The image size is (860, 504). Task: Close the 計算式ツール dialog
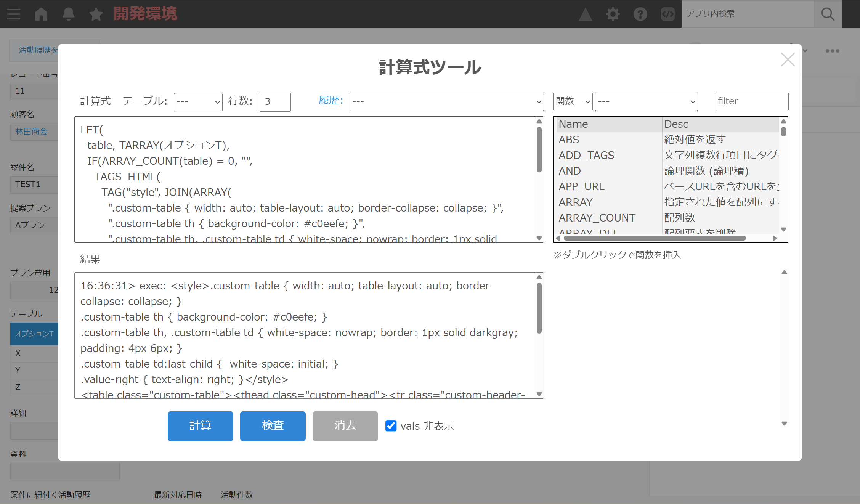pyautogui.click(x=788, y=59)
